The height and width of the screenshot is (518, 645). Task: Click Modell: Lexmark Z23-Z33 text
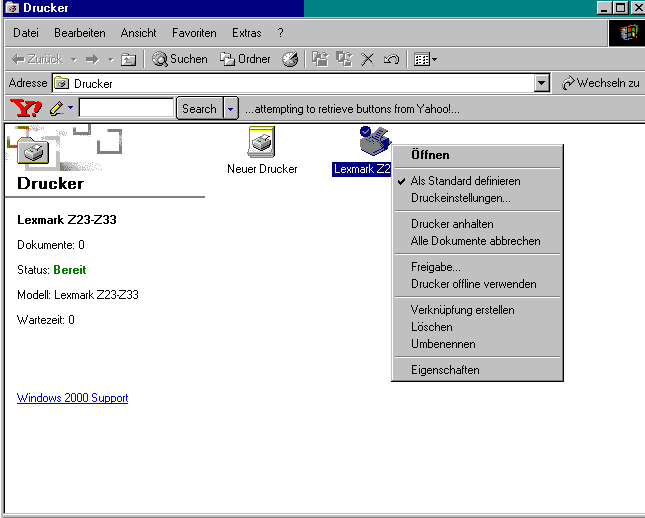(78, 295)
